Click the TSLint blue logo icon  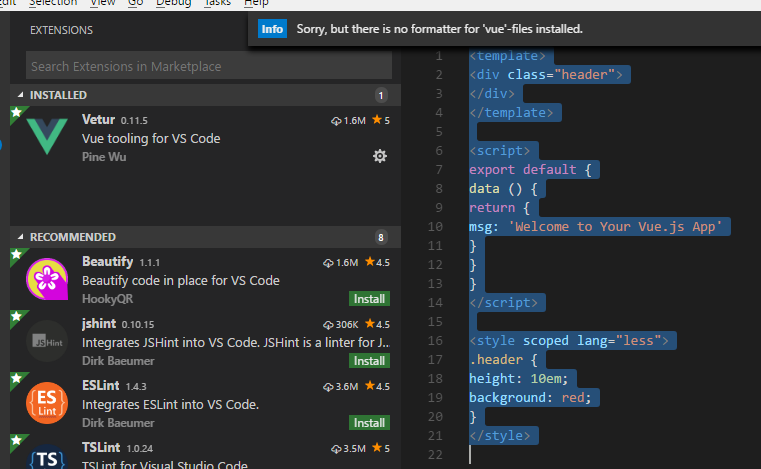[x=47, y=457]
